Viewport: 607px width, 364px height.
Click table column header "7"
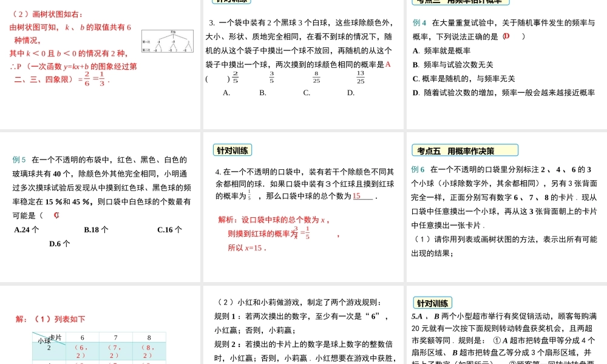(116, 338)
